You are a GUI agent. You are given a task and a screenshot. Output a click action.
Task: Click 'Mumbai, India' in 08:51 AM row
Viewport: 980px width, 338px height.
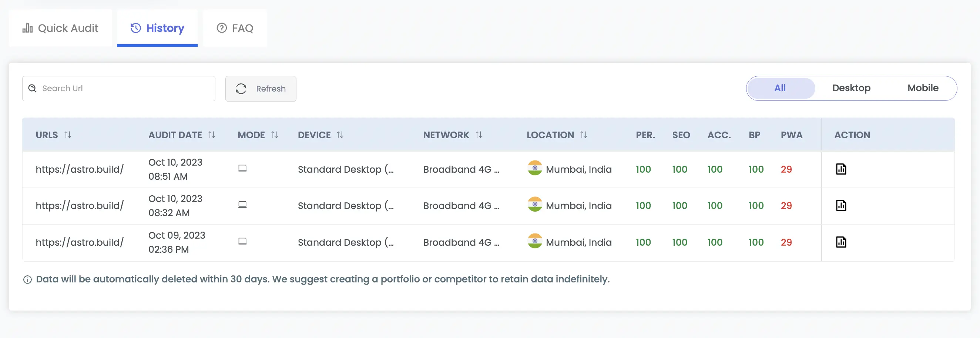pyautogui.click(x=579, y=169)
